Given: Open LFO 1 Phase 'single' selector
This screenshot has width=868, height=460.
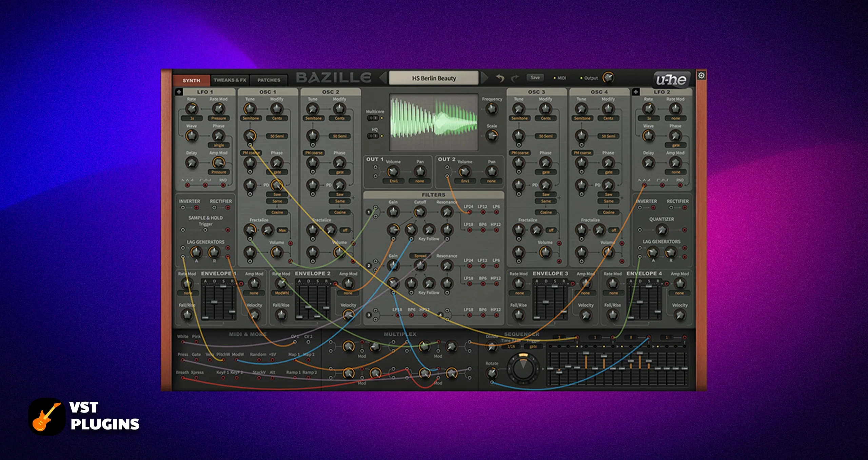Looking at the screenshot, I should click(219, 145).
